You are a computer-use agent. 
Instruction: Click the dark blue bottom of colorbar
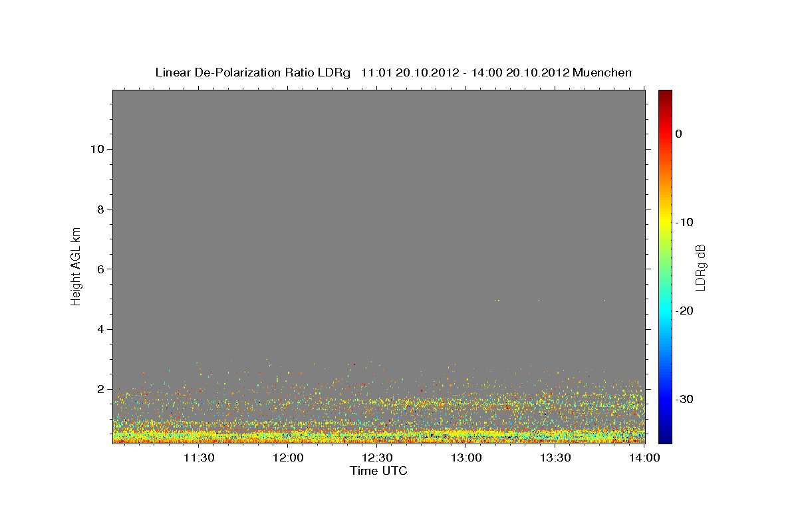[665, 438]
